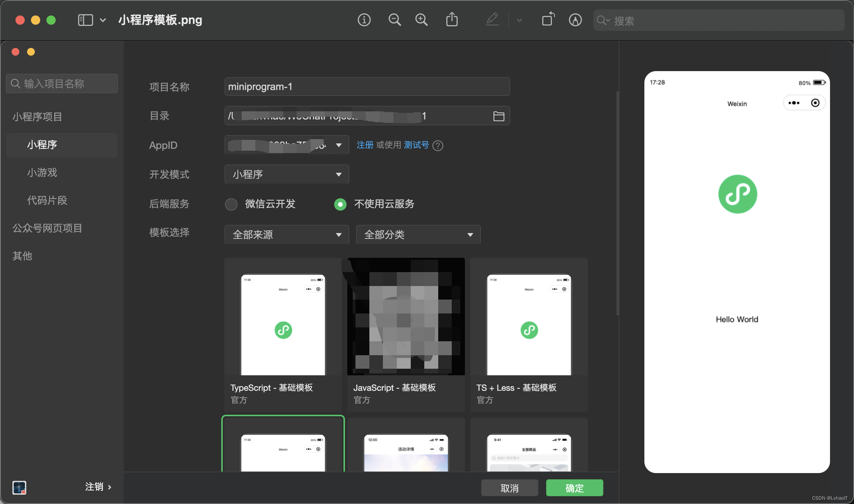
Task: Open 全部分类 template category dropdown
Action: [418, 235]
